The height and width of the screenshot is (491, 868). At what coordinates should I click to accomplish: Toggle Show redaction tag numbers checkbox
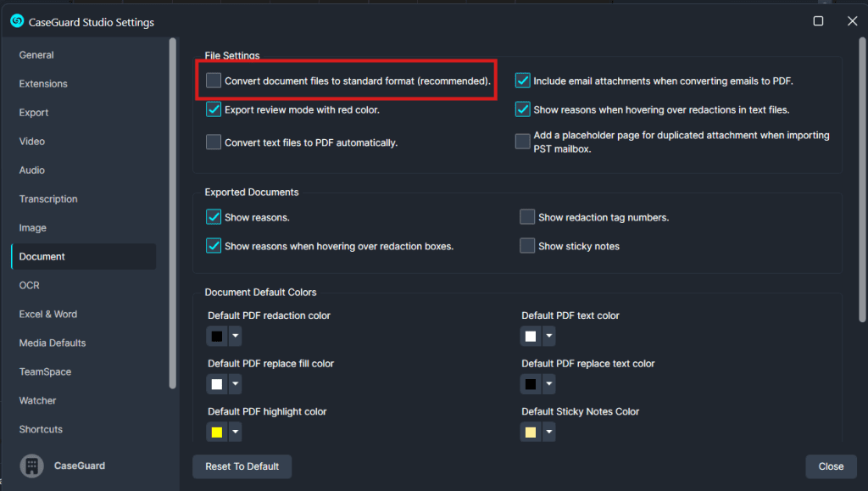pos(527,217)
